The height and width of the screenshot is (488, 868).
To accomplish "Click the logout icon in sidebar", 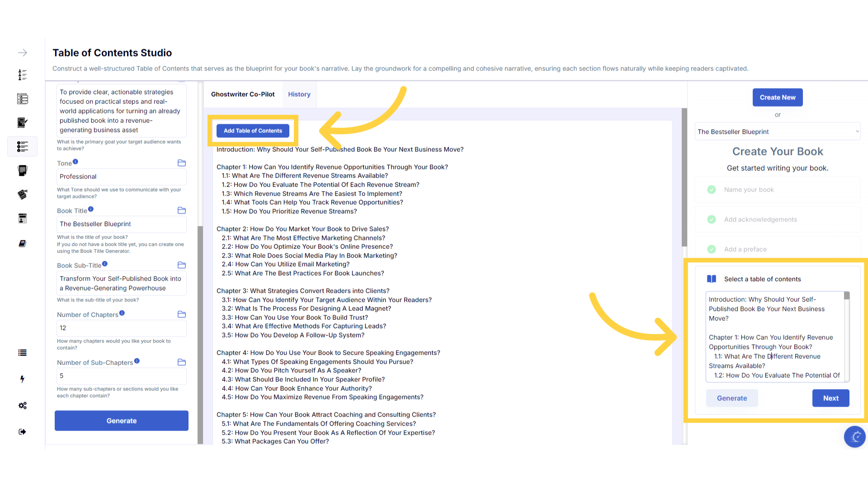I will 22,432.
